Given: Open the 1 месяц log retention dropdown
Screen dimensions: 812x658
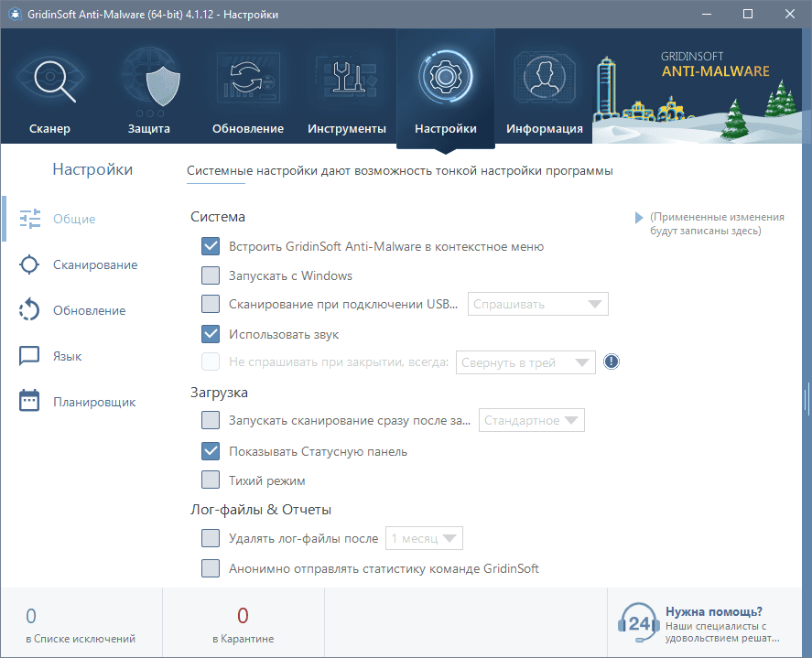Looking at the screenshot, I should pos(424,538).
